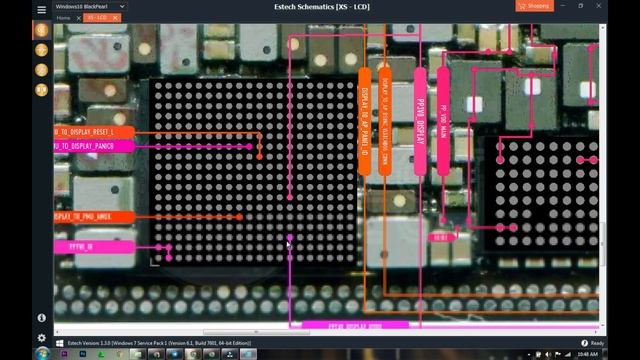Click horizontal scrollbar left arrow
640x360 pixels.
[56, 332]
